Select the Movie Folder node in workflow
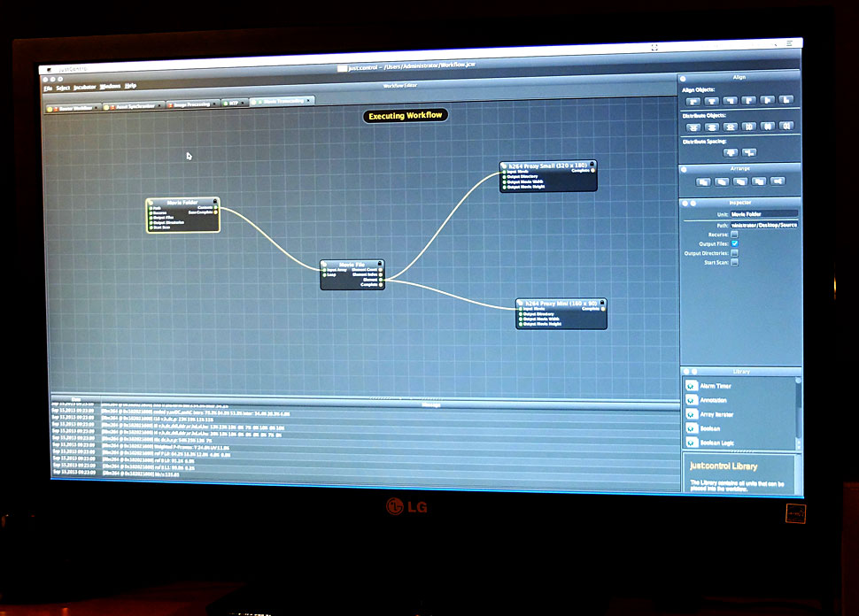Viewport: 859px width, 616px height. (x=182, y=202)
